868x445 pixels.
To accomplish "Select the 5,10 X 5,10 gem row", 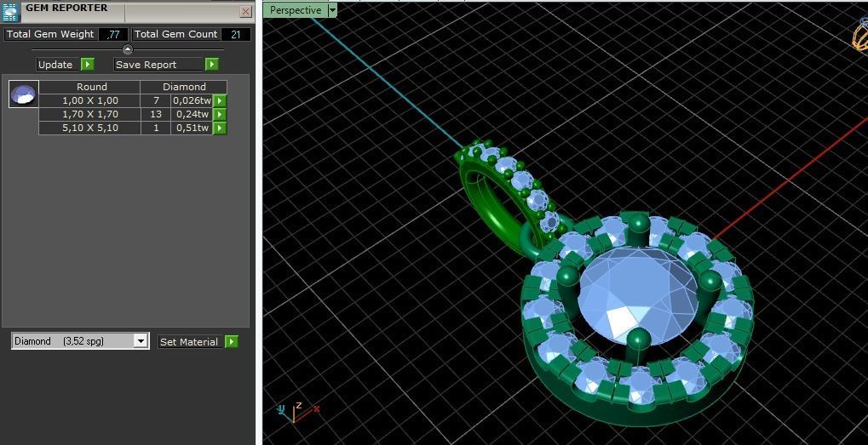I will pyautogui.click(x=133, y=128).
